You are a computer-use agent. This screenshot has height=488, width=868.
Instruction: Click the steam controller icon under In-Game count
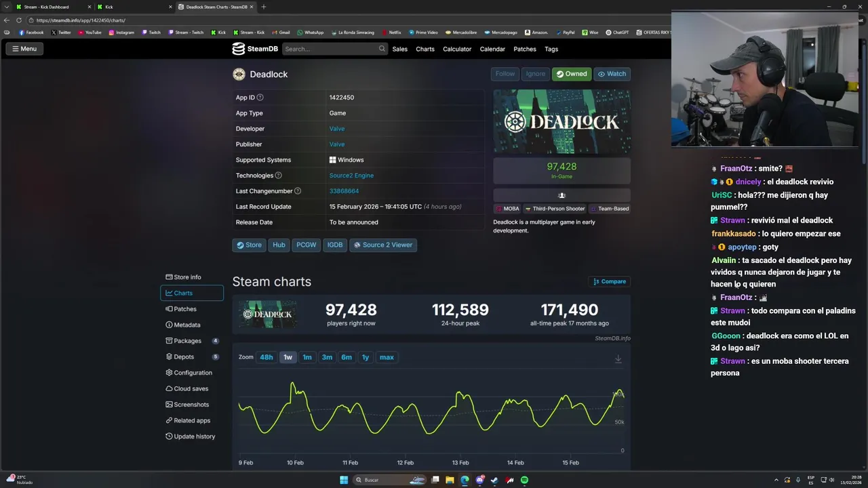click(561, 195)
